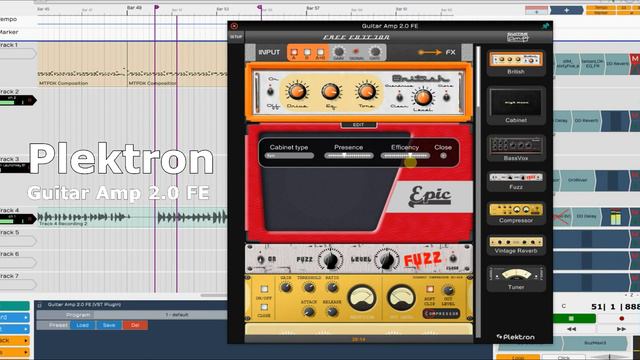640x360 pixels.
Task: Enable input channel A+B
Action: point(320,53)
